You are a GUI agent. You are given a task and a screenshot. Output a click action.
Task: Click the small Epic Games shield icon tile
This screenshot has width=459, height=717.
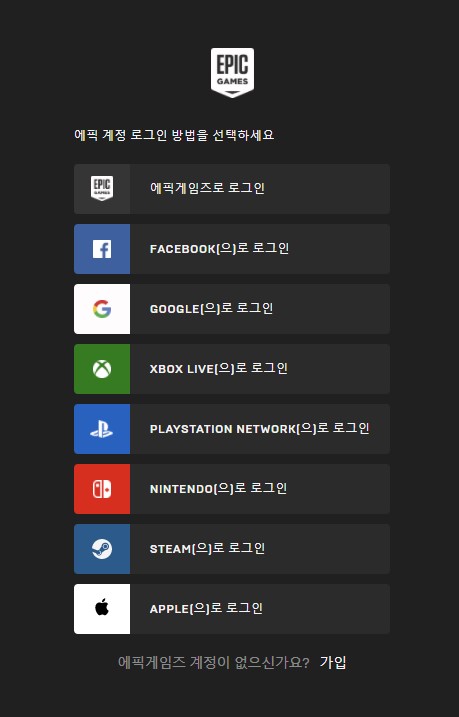(x=102, y=189)
